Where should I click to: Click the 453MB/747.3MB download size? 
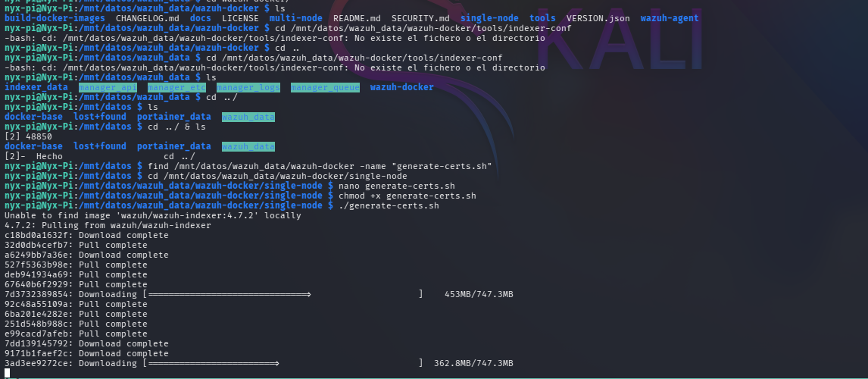(479, 294)
